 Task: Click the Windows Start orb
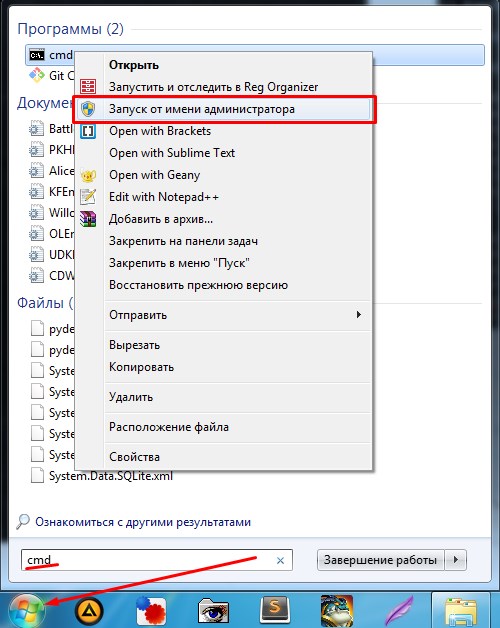[x=27, y=610]
